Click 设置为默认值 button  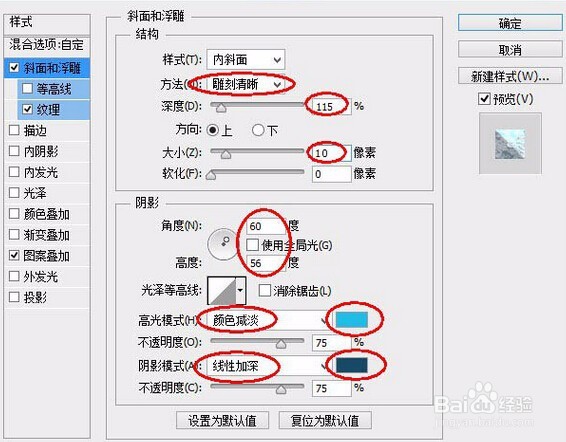pos(222,420)
